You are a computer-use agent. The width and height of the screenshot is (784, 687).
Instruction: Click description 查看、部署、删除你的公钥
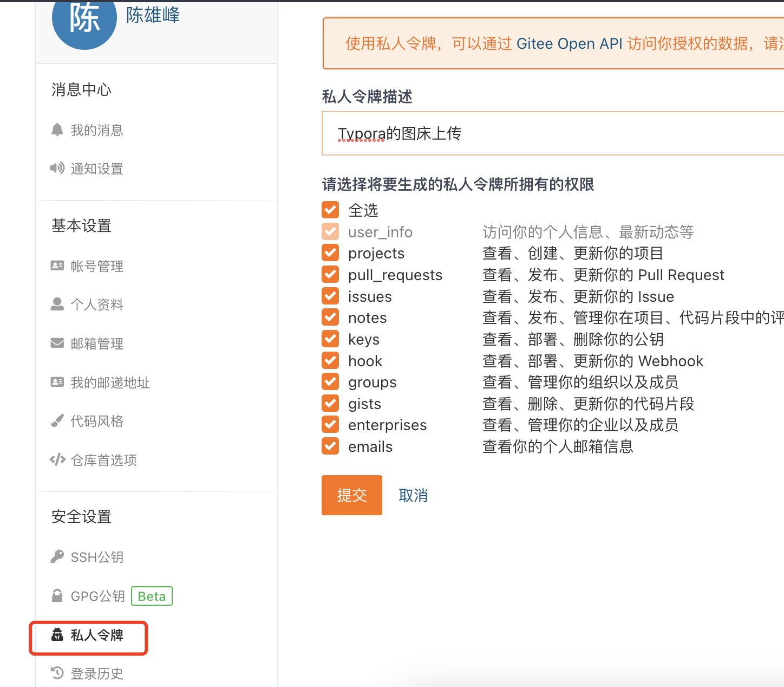click(573, 339)
